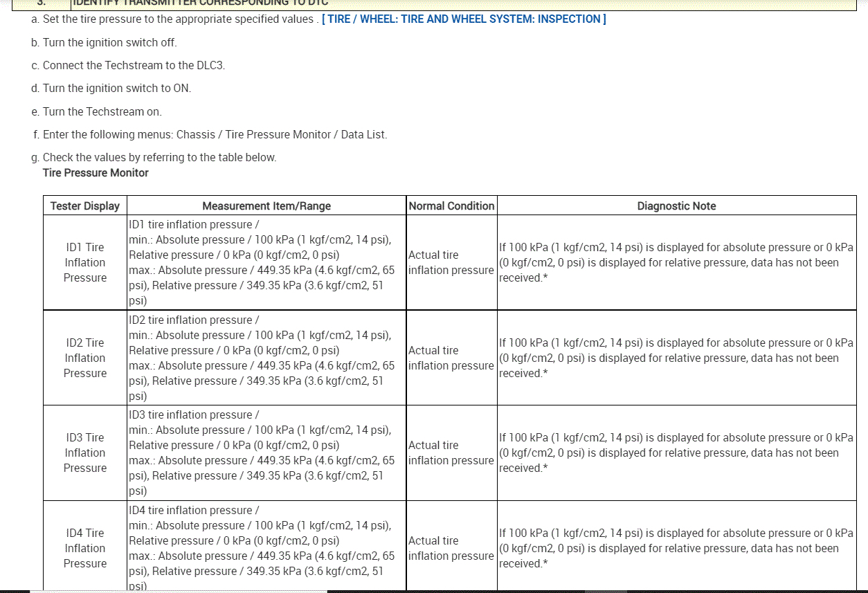Click the 'Measurement Item/Range' column header

(x=266, y=206)
